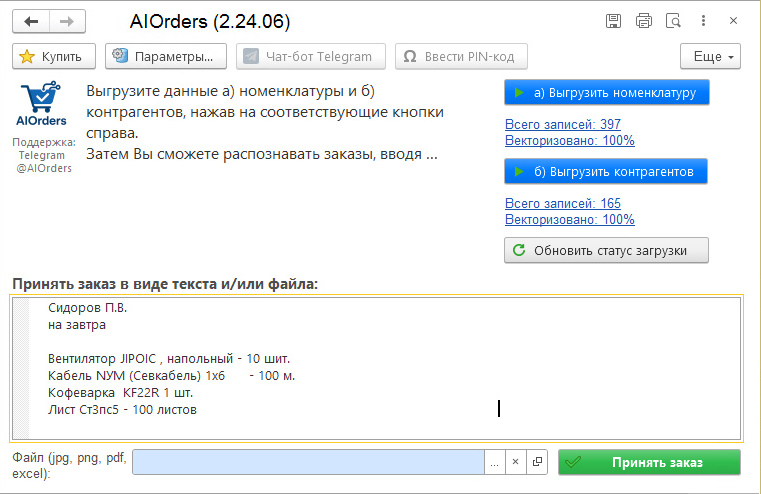Open Параметры settings

[166, 56]
